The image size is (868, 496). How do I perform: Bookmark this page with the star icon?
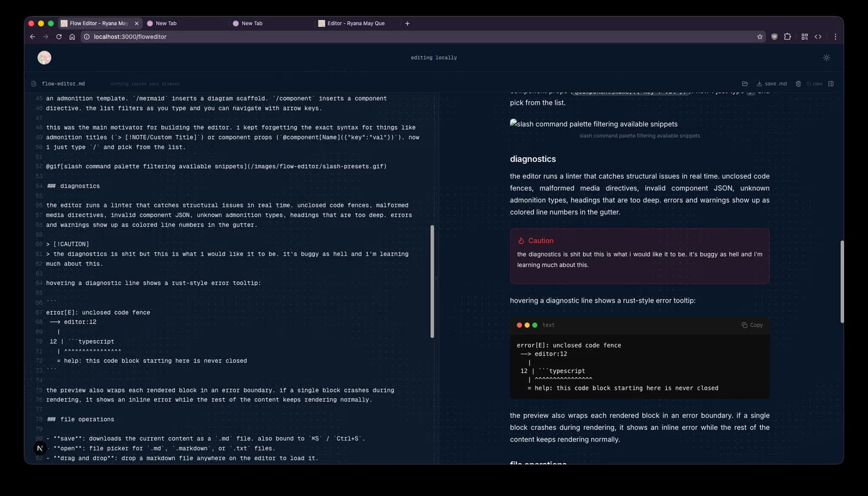759,37
